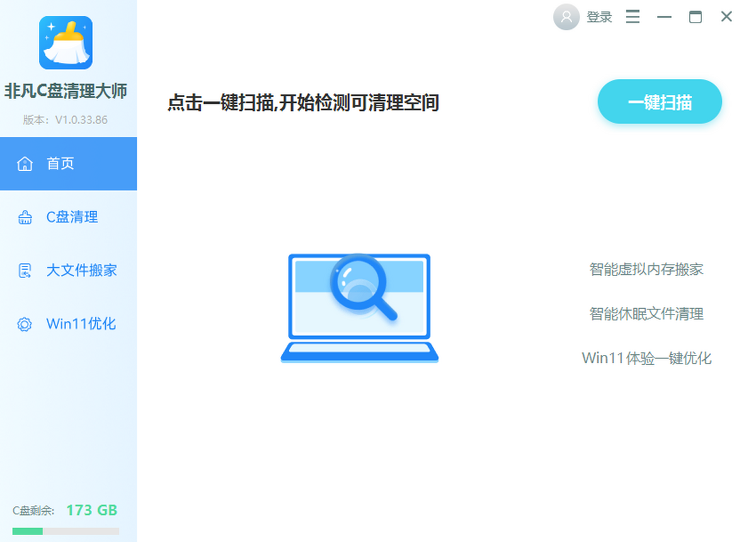
Task: Click the 173 GB remaining space value
Action: coord(92,510)
